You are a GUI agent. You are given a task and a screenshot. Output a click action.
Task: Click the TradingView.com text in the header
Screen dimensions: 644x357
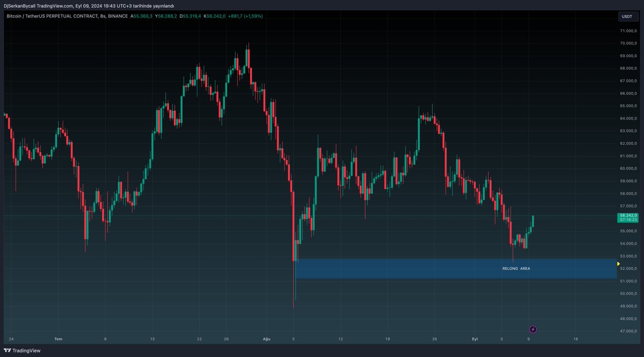pos(54,5)
